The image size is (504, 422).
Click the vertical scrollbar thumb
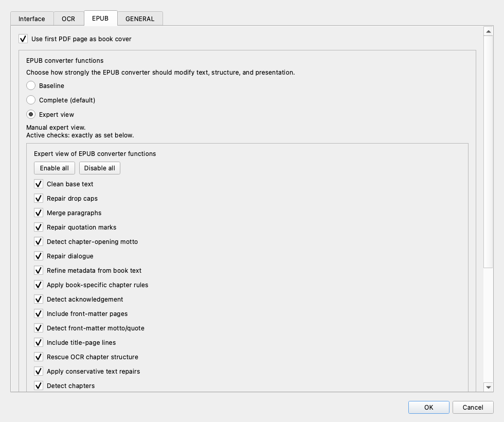pos(488,151)
